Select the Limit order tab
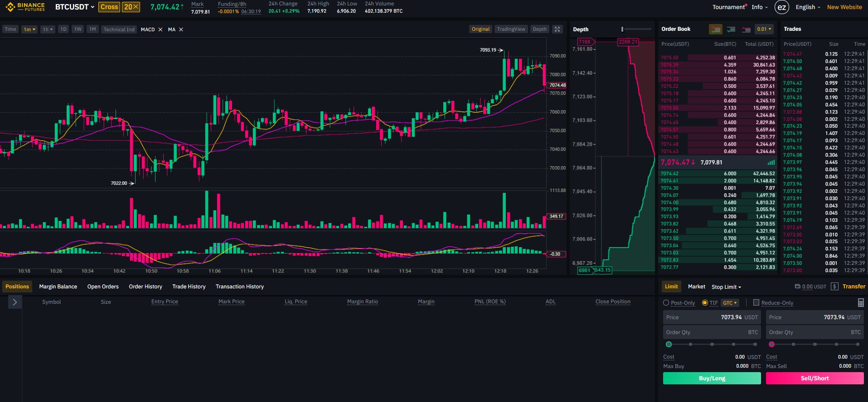The width and height of the screenshot is (868, 402). pos(671,287)
